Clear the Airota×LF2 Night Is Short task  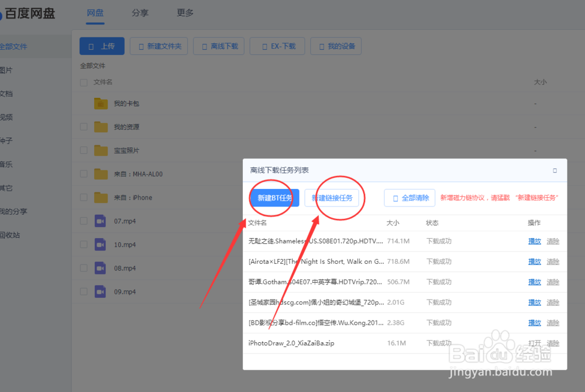pos(553,262)
